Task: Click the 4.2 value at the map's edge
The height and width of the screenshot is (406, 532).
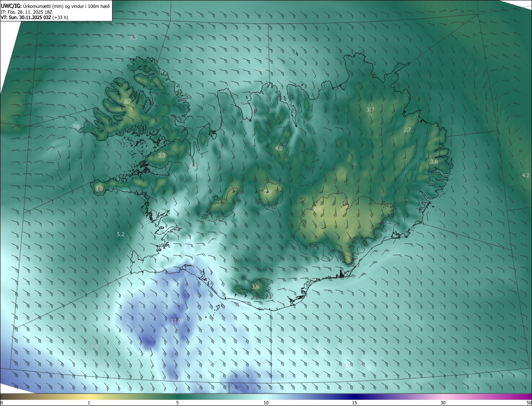Action: (x=526, y=175)
